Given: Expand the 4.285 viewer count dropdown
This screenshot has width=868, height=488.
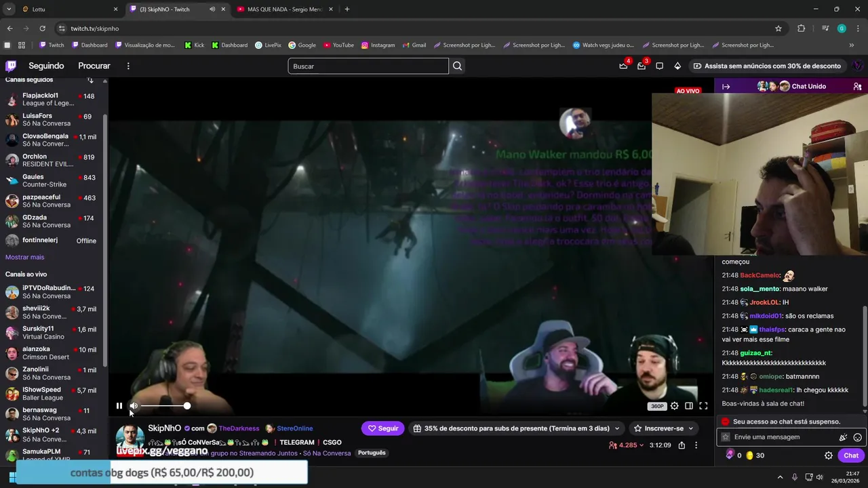Looking at the screenshot, I should tap(627, 445).
